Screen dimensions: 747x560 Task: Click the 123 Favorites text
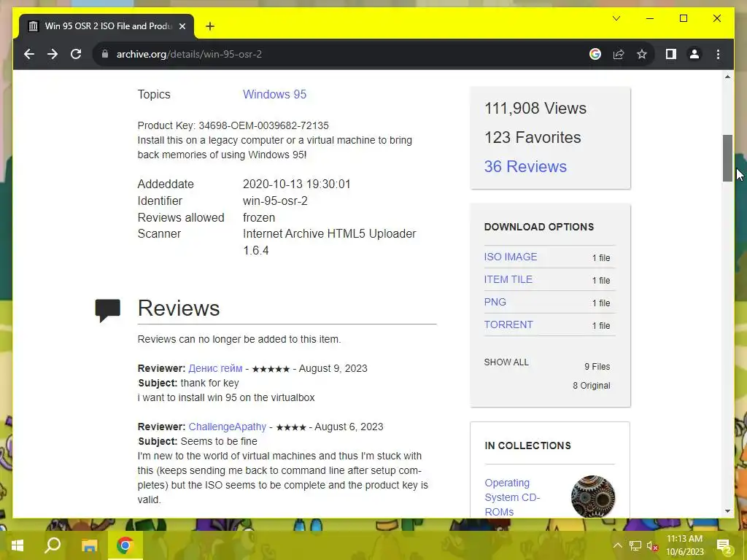pos(532,137)
